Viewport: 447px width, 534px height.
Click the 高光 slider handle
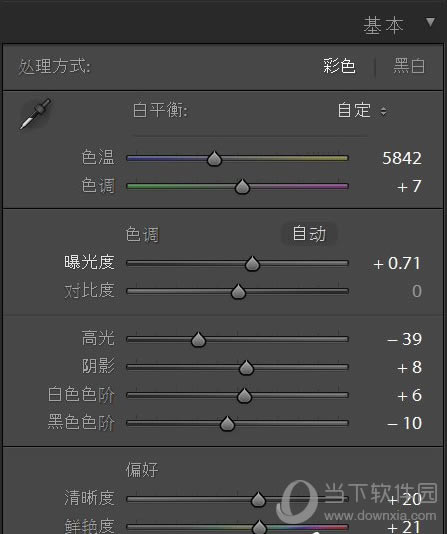[198, 340]
